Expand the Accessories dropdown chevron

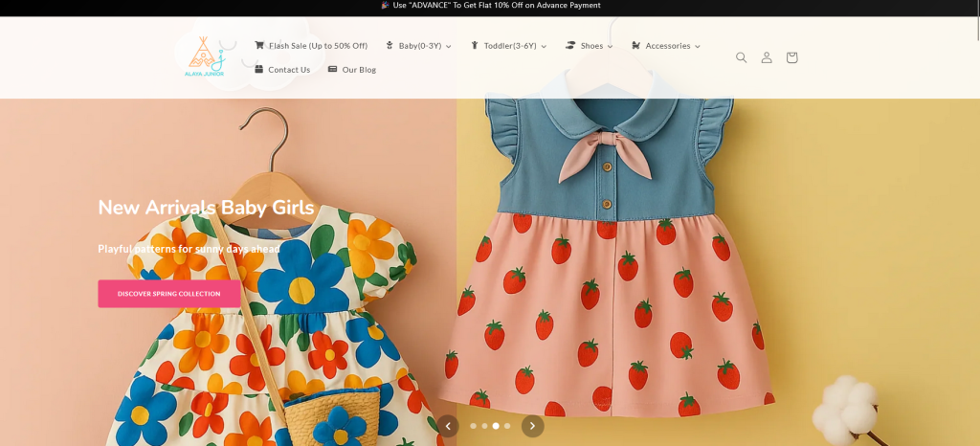point(697,46)
